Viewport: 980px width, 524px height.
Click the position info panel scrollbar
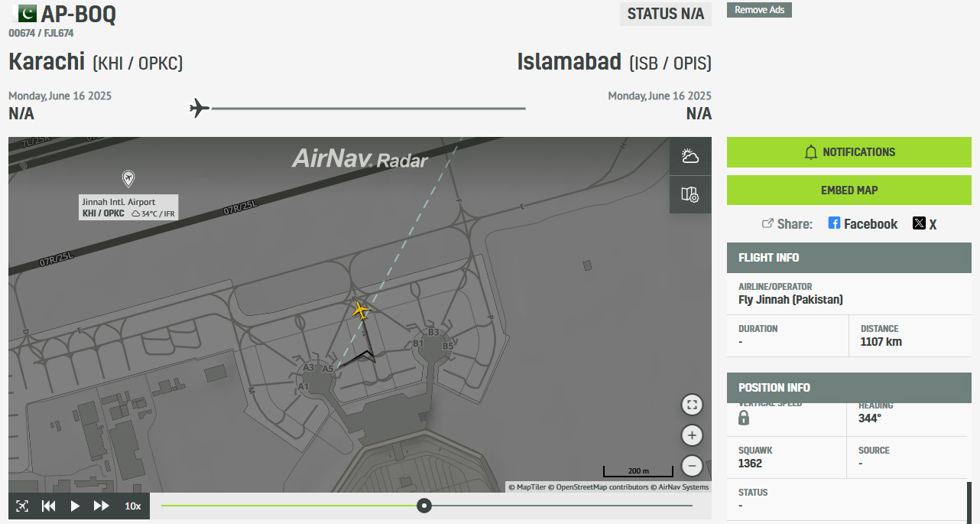969,503
